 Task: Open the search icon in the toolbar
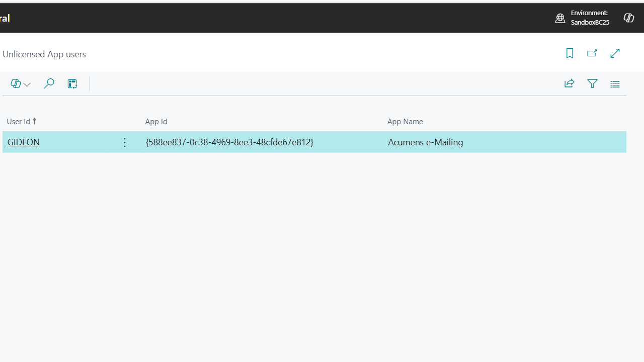[x=49, y=83]
